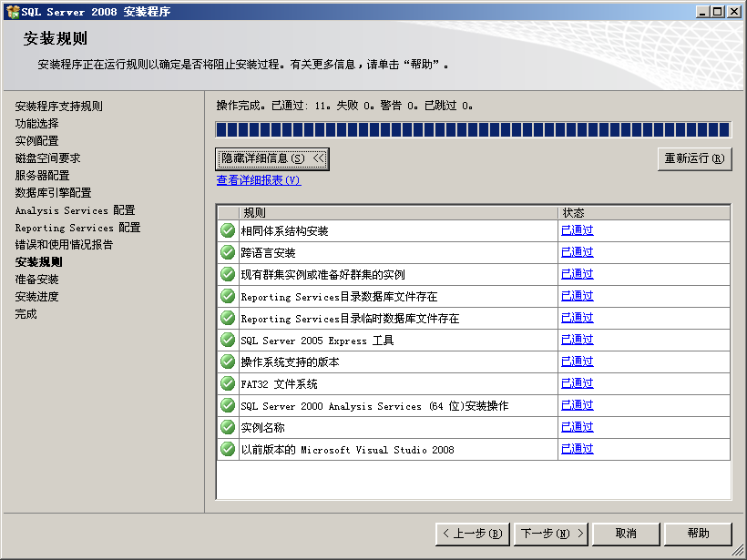Image resolution: width=747 pixels, height=560 pixels.
Task: Maximize the SQL Server 2008 setup window
Action: pos(718,12)
